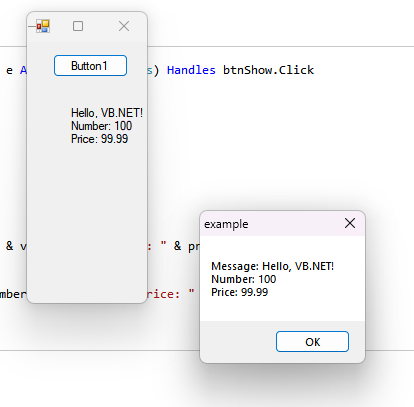Click the form label 'Hello, VB.NET!'
The image size is (414, 407).
(107, 113)
